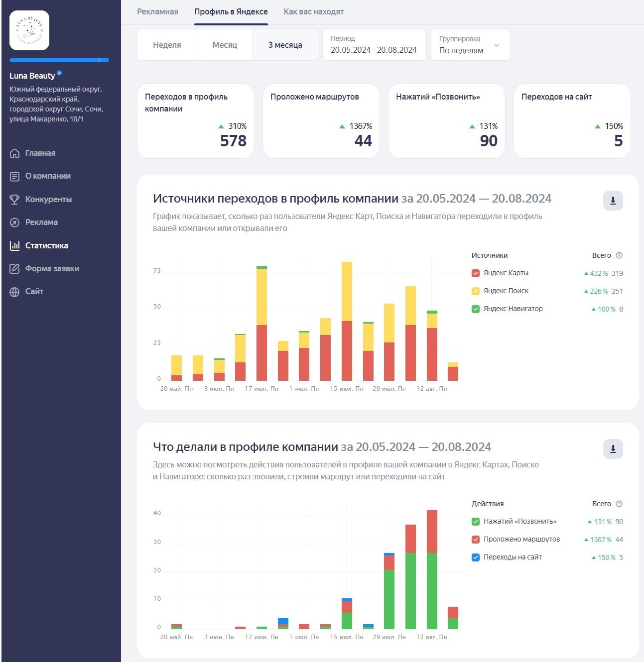Select the Месяц period button

coord(225,45)
